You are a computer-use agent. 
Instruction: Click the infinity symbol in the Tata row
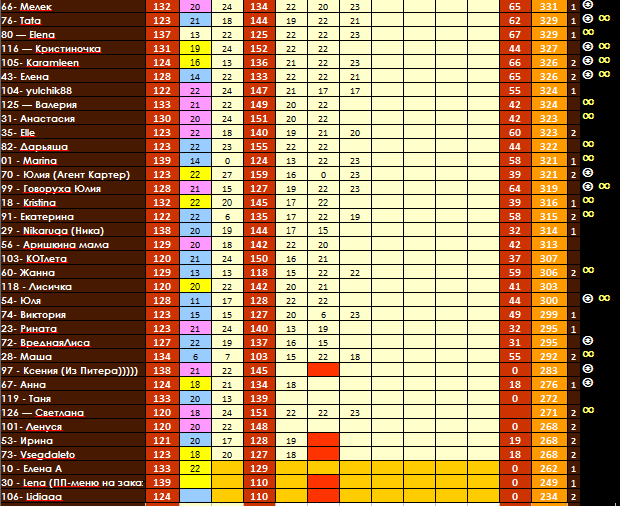[x=589, y=20]
